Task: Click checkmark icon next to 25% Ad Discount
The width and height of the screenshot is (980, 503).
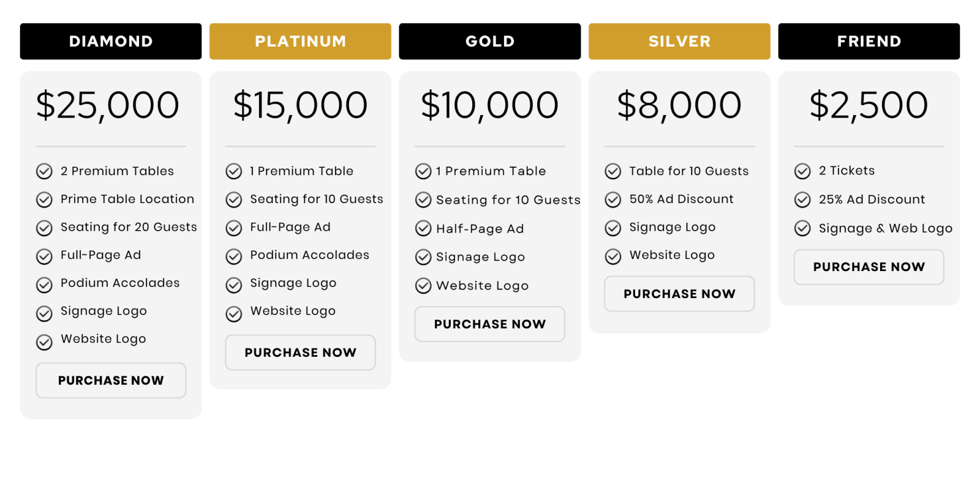Action: click(x=802, y=199)
